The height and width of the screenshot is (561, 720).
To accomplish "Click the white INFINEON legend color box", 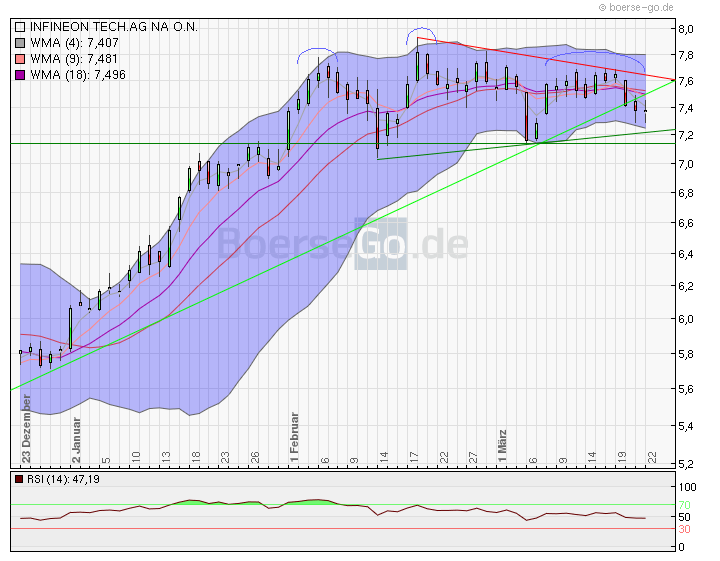I will [x=20, y=27].
